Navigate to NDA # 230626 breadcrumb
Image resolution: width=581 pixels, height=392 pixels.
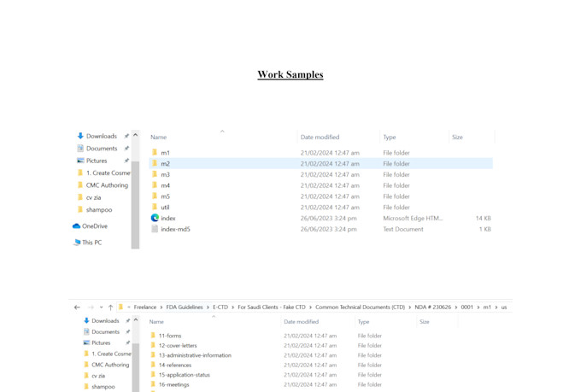pos(433,307)
